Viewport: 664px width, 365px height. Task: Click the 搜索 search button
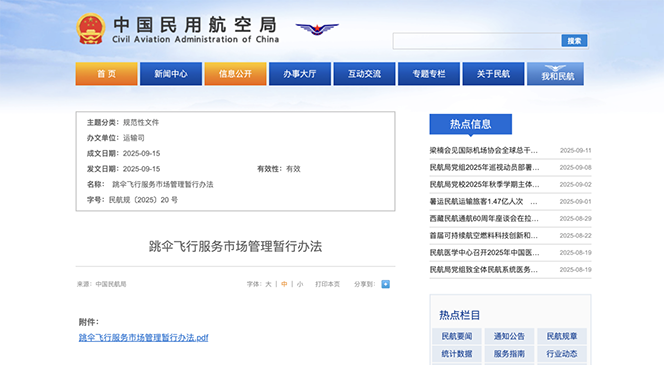574,41
